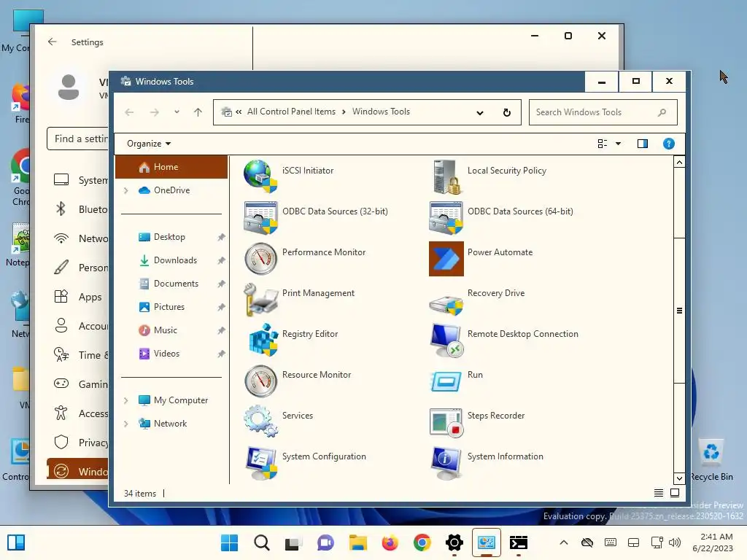Open Windows Start menu on taskbar
This screenshot has height=560, width=747.
pos(229,542)
